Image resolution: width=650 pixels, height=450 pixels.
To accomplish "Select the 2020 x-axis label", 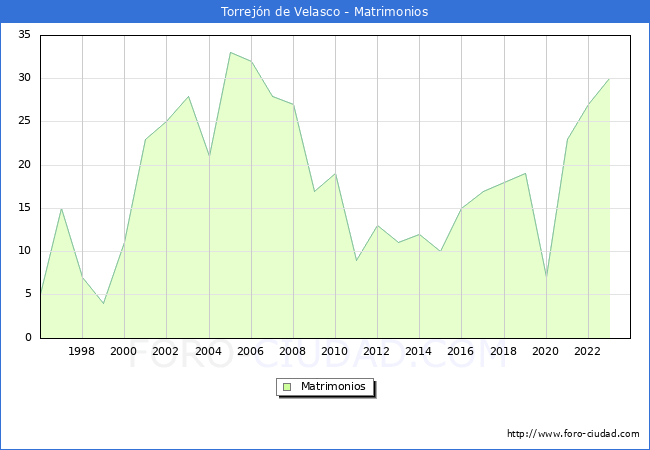I will [546, 351].
